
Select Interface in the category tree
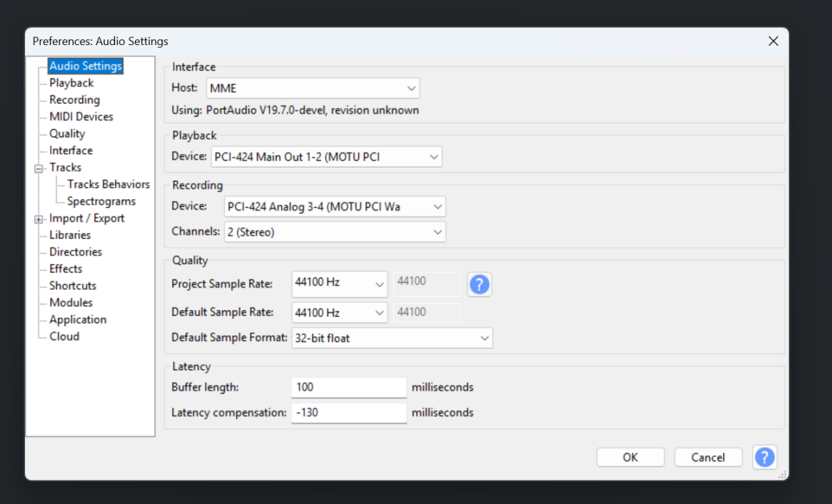pyautogui.click(x=71, y=150)
